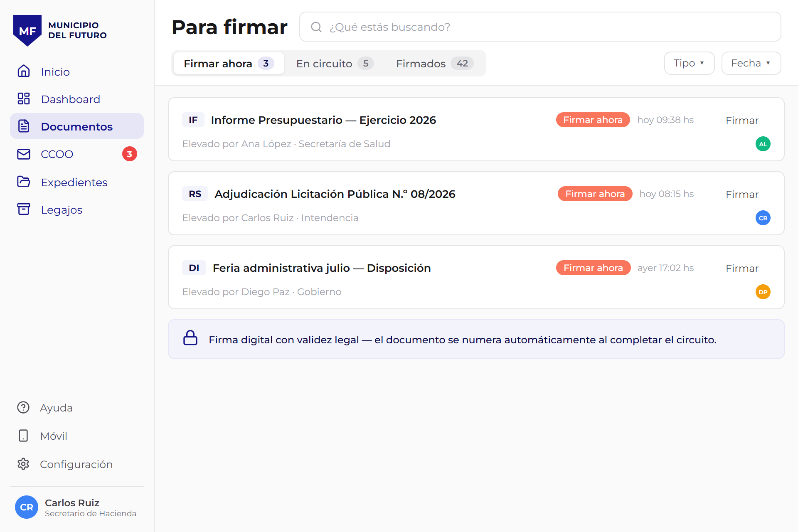This screenshot has width=798, height=532.
Task: Open the Fecha filter dropdown
Action: (751, 63)
